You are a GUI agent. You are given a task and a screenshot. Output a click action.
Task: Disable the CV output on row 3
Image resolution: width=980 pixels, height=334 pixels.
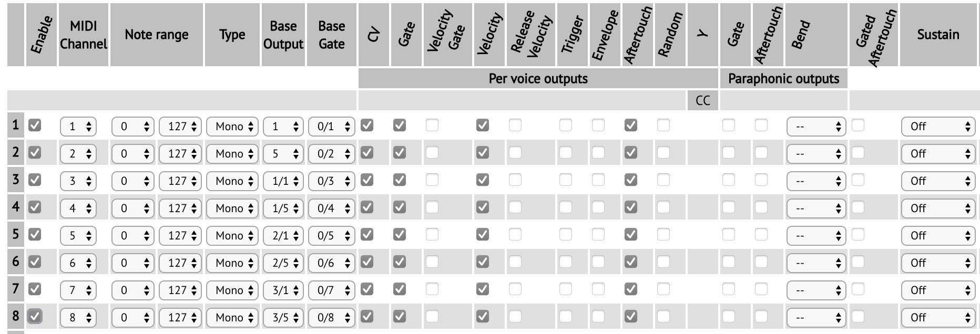tap(367, 180)
